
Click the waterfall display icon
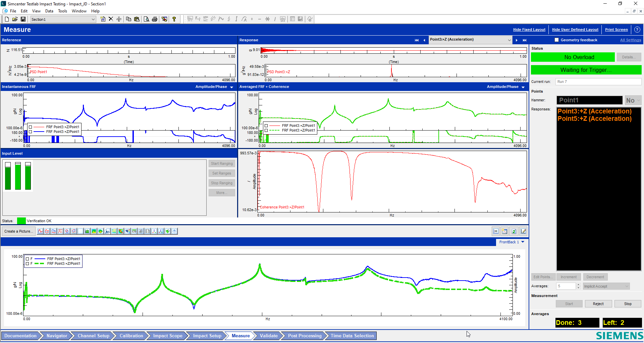pos(107,231)
